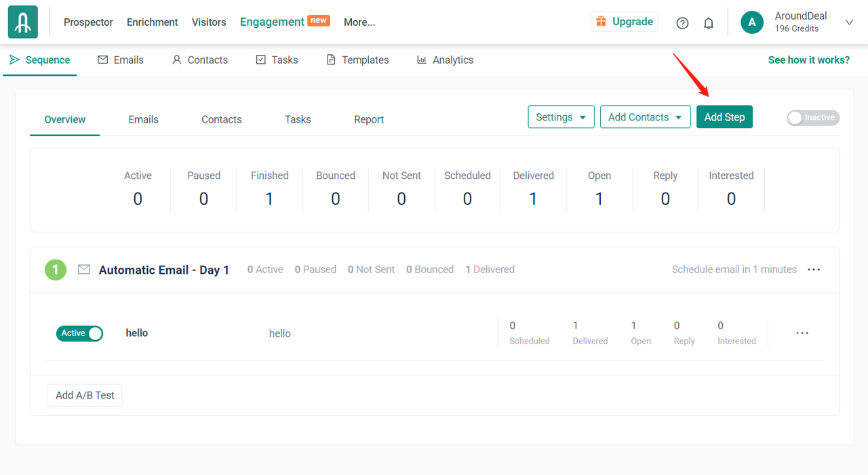The width and height of the screenshot is (868, 475).
Task: Open the More... navigation menu
Action: coord(359,22)
